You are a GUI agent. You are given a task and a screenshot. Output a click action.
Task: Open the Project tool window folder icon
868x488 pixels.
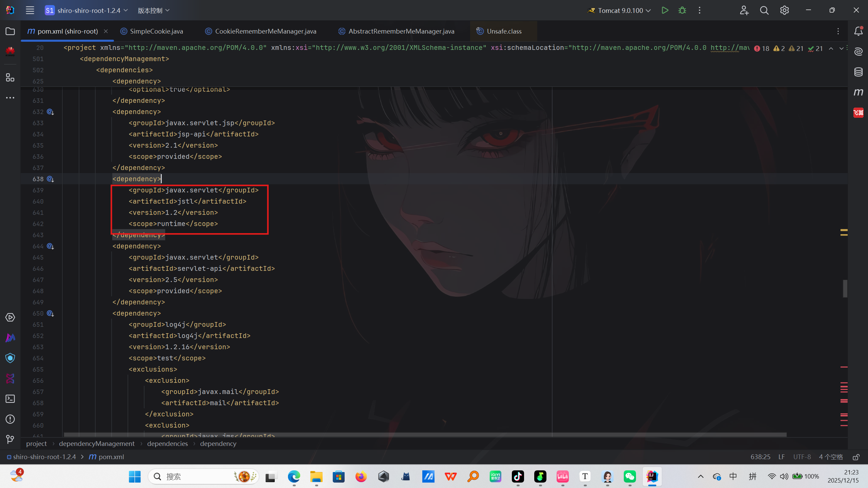(x=10, y=31)
